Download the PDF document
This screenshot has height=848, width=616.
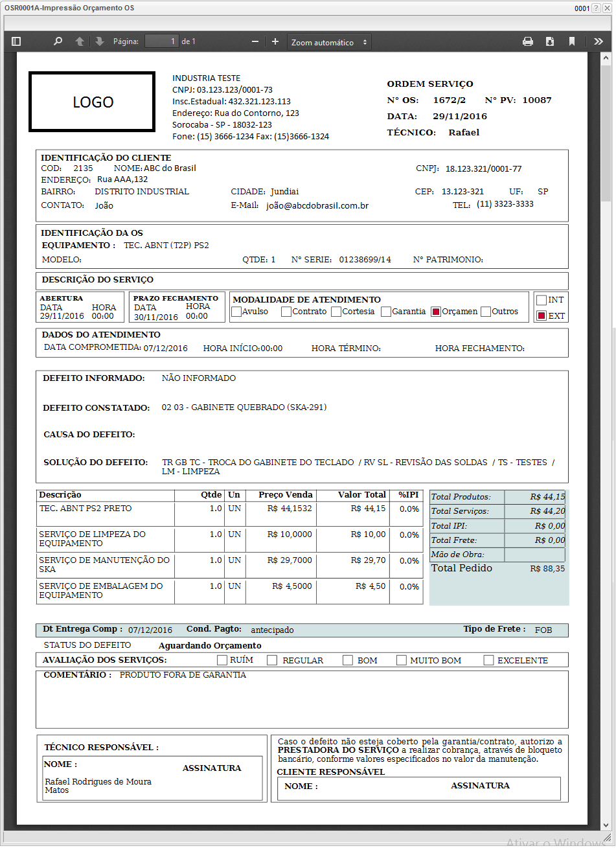[x=550, y=41]
